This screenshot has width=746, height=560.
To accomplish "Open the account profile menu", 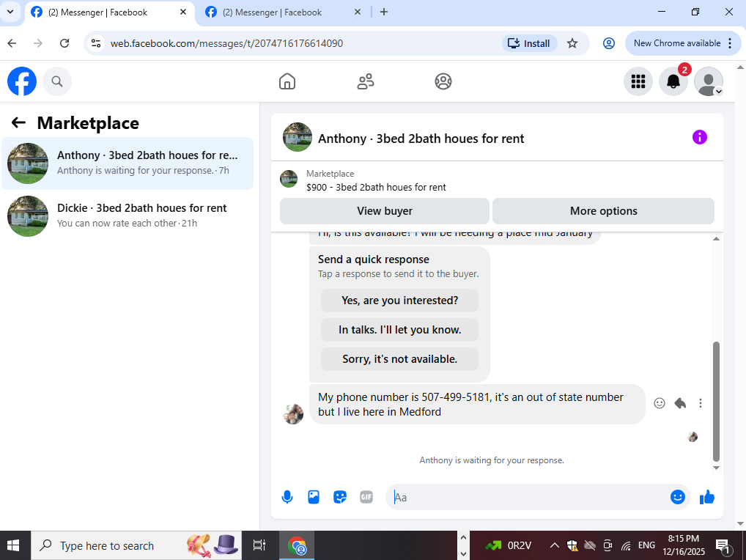I will (709, 81).
